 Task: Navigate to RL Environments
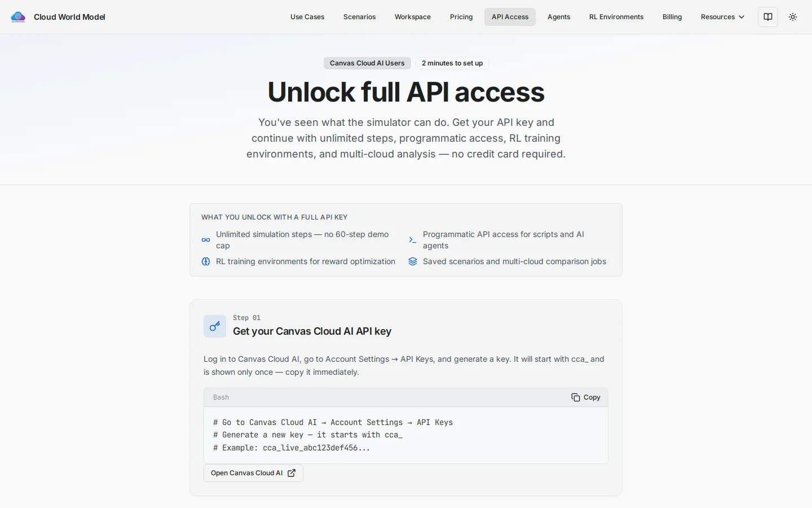616,17
